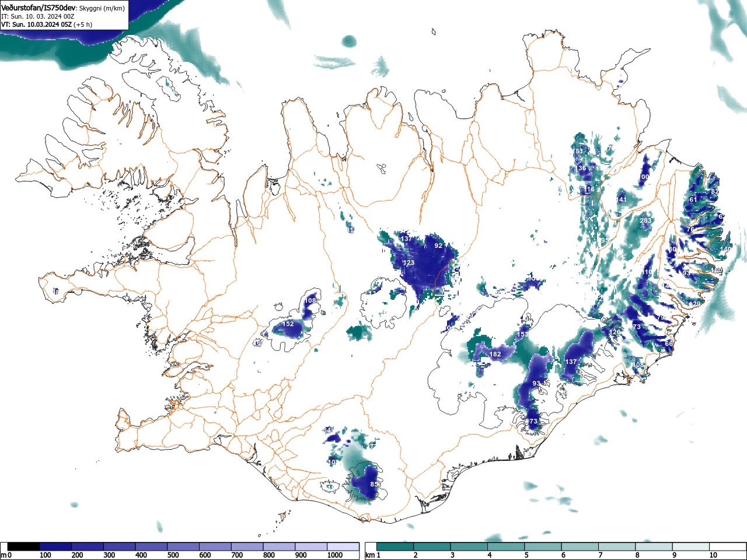The width and height of the screenshot is (747, 560).
Task: Click the '4' tick label on the km legend
Action: pos(490,555)
